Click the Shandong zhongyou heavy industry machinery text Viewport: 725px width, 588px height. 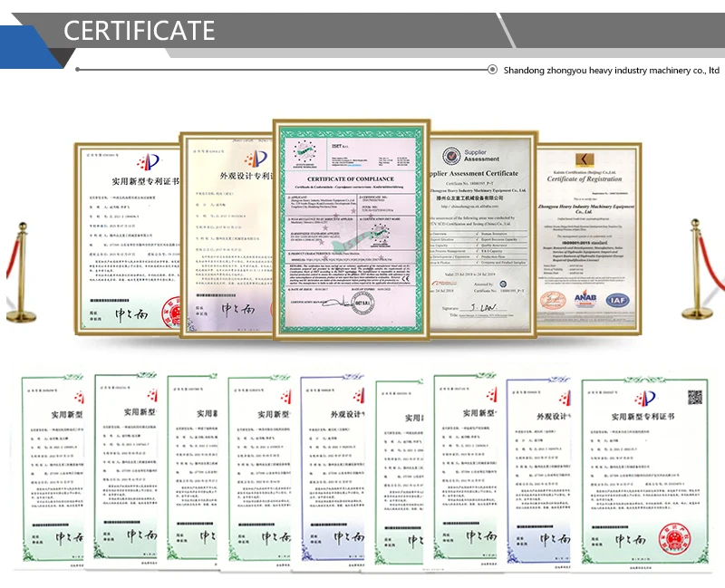611,71
